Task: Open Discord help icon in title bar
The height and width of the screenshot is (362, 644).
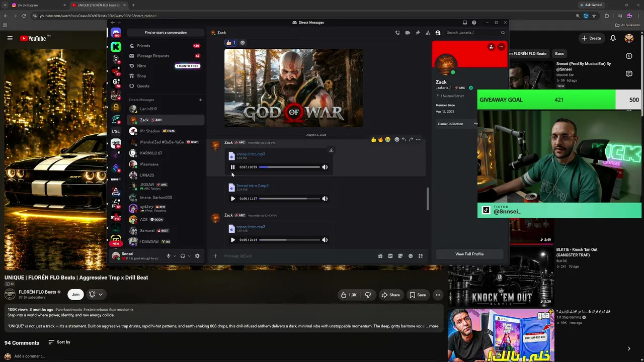Action: pos(474,23)
